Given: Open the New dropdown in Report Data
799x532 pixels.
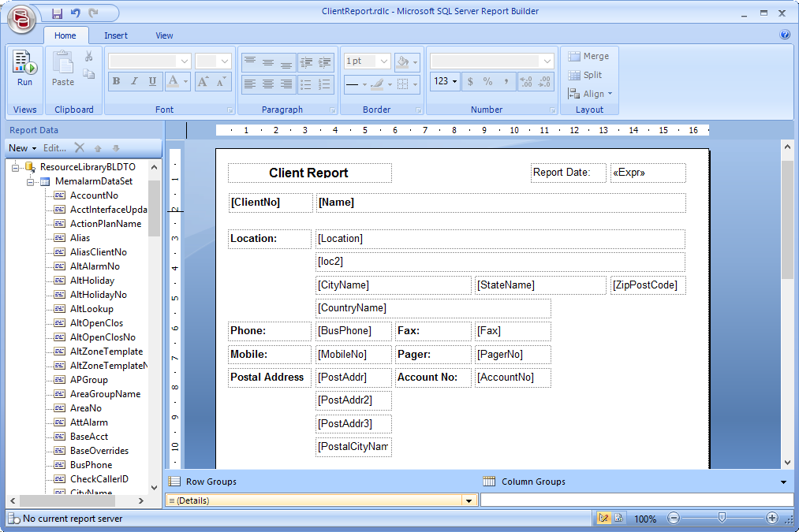Looking at the screenshot, I should tap(22, 148).
